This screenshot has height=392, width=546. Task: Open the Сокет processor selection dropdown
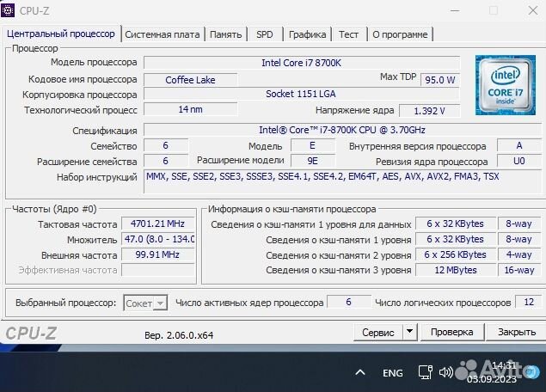(145, 303)
